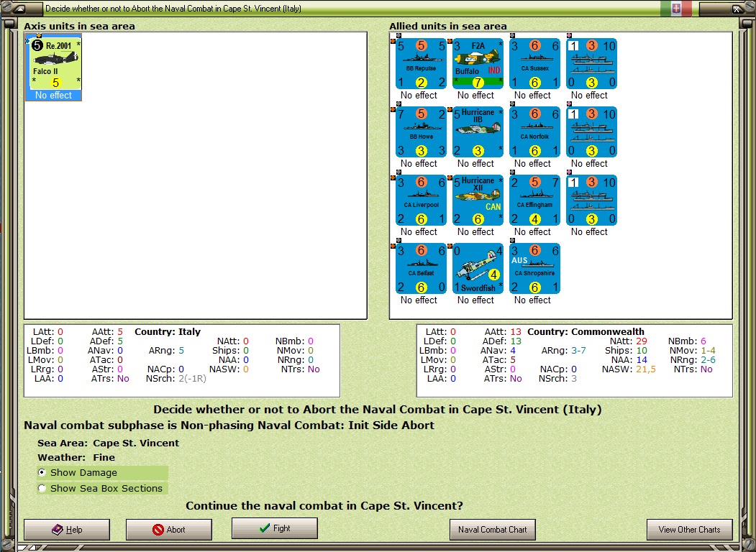Click the Commonwealth NRng value 2-6
This screenshot has width=756, height=552.
(x=709, y=360)
